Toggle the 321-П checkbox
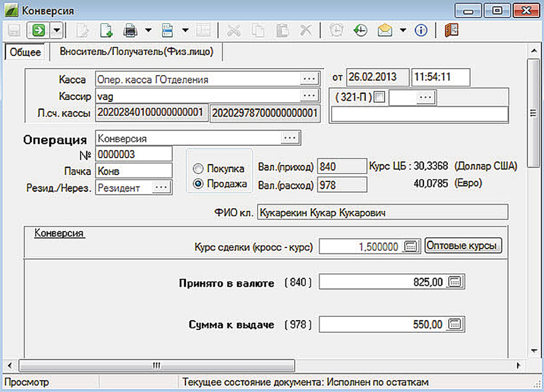The image size is (544, 392). (379, 97)
